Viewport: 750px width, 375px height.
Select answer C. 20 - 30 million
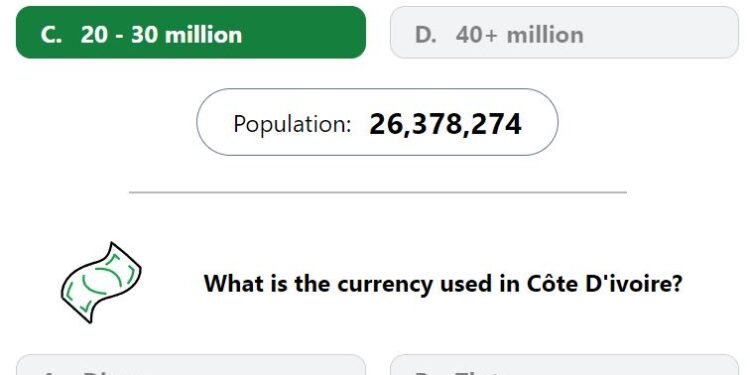pos(191,33)
